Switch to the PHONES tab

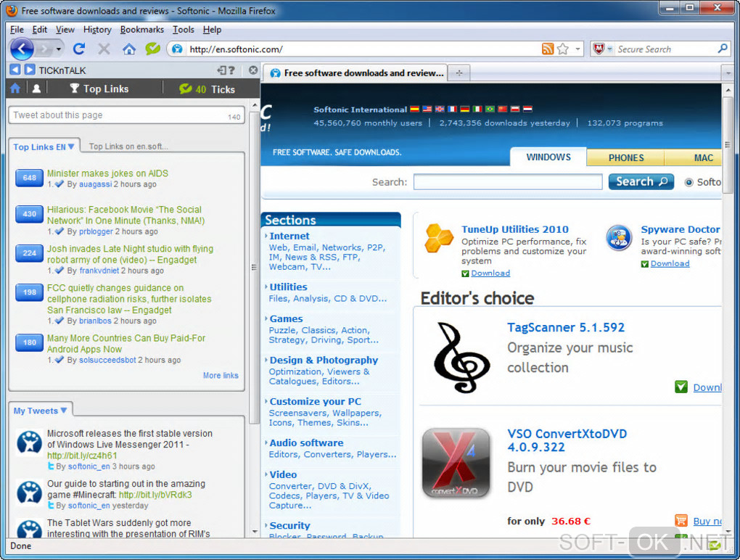626,157
